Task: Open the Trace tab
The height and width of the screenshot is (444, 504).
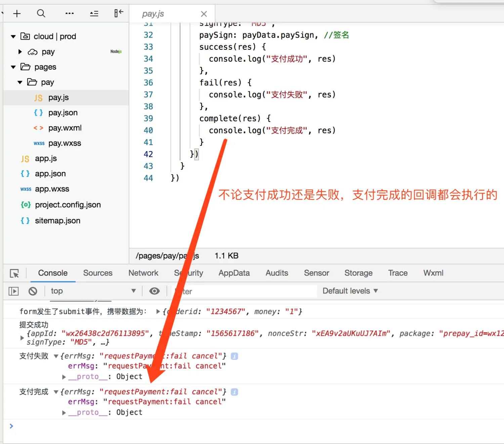Action: [x=398, y=273]
